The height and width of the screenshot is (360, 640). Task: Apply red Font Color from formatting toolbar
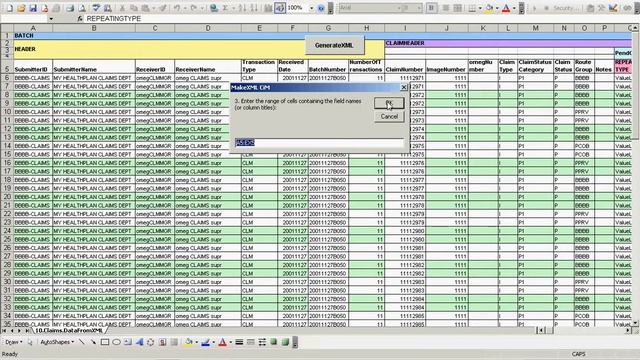[506, 8]
